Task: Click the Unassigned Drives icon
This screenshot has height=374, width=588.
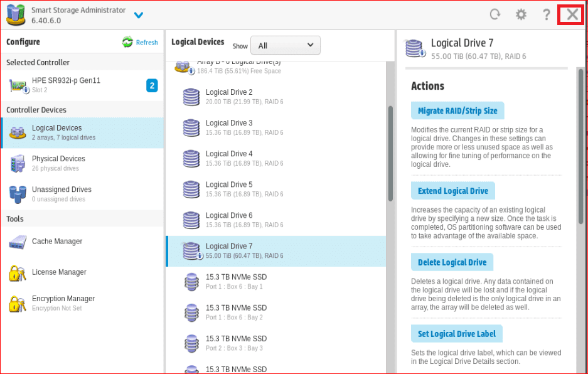Action: point(17,195)
